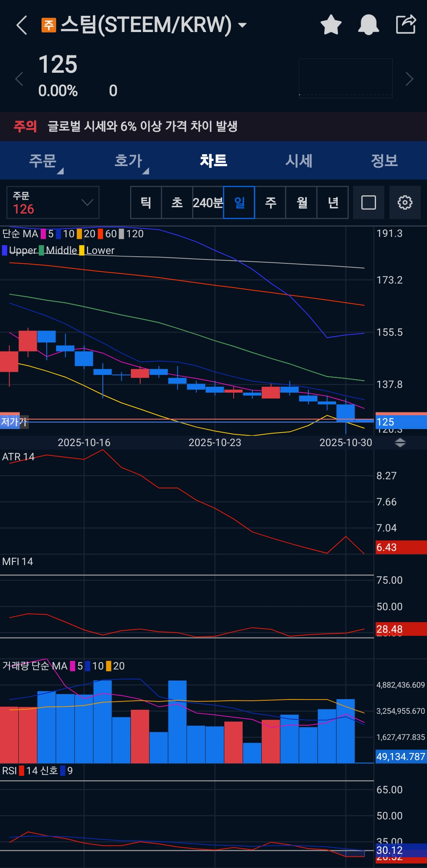Tap the large price 125 header
427x868 pixels.
pos(58,64)
